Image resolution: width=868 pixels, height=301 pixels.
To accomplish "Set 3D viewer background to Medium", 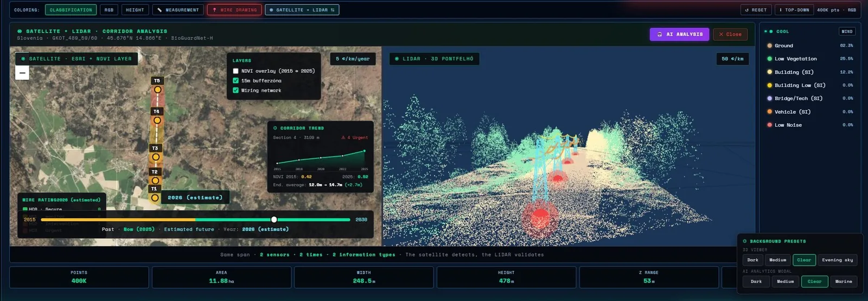I will [777, 260].
